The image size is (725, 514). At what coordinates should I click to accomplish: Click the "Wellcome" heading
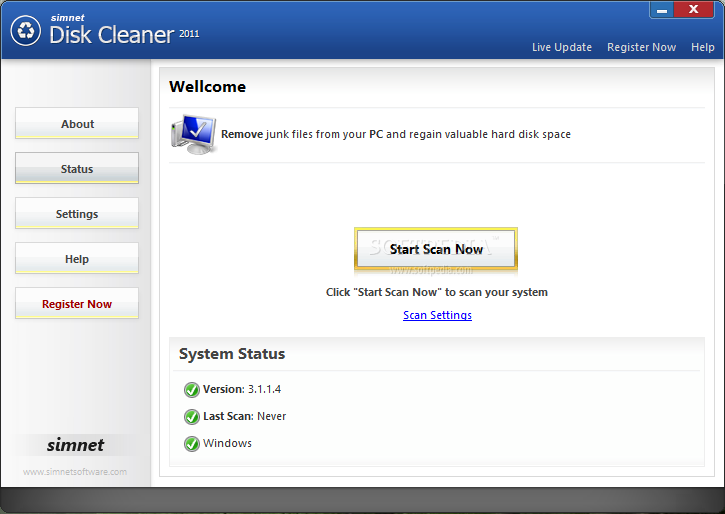point(208,87)
